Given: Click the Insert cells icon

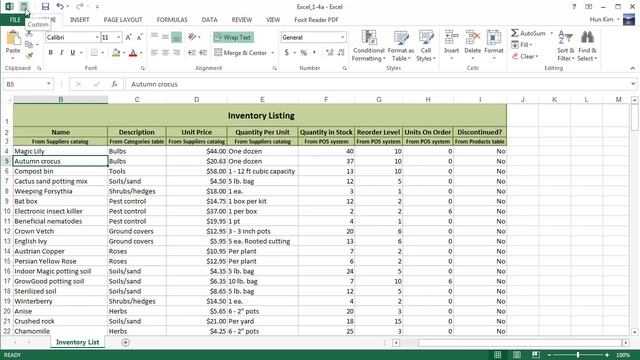Looking at the screenshot, I should (451, 38).
